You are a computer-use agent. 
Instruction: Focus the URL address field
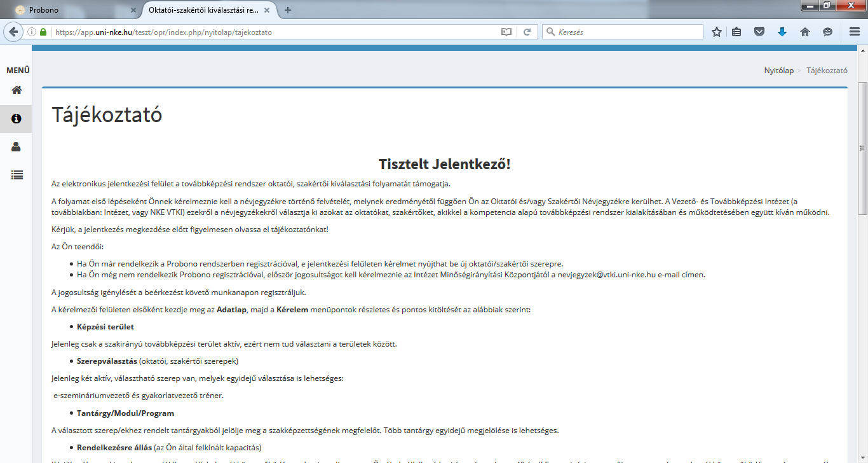coord(273,32)
